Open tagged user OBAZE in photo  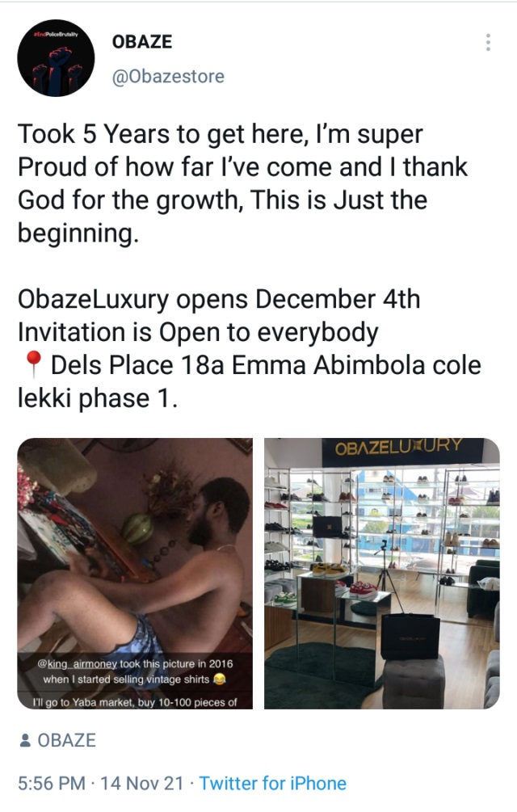(x=67, y=741)
